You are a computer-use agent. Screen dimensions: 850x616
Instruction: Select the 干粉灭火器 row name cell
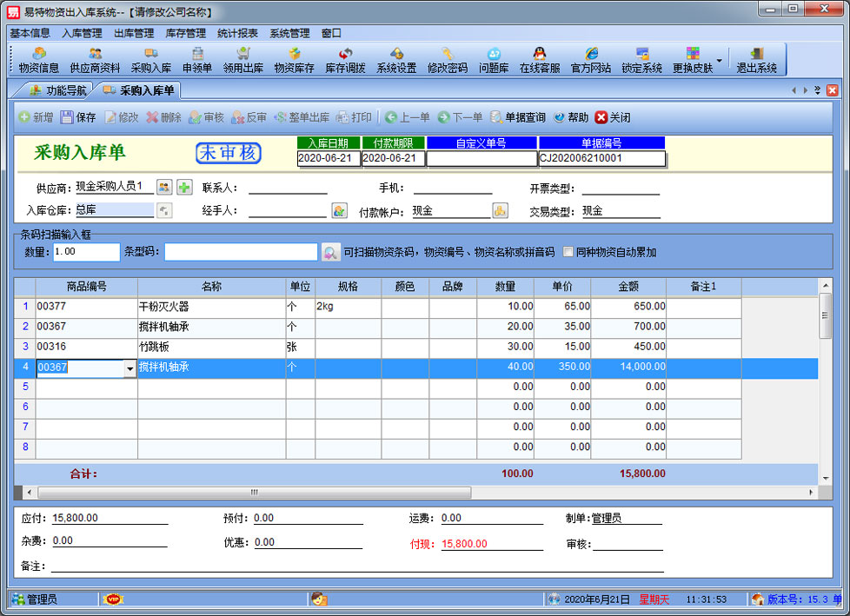[211, 307]
